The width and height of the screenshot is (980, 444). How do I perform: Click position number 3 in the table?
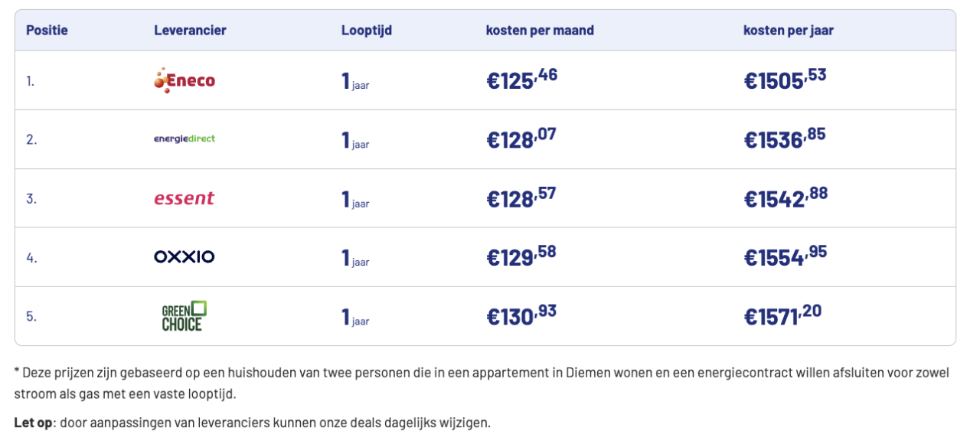coord(31,199)
